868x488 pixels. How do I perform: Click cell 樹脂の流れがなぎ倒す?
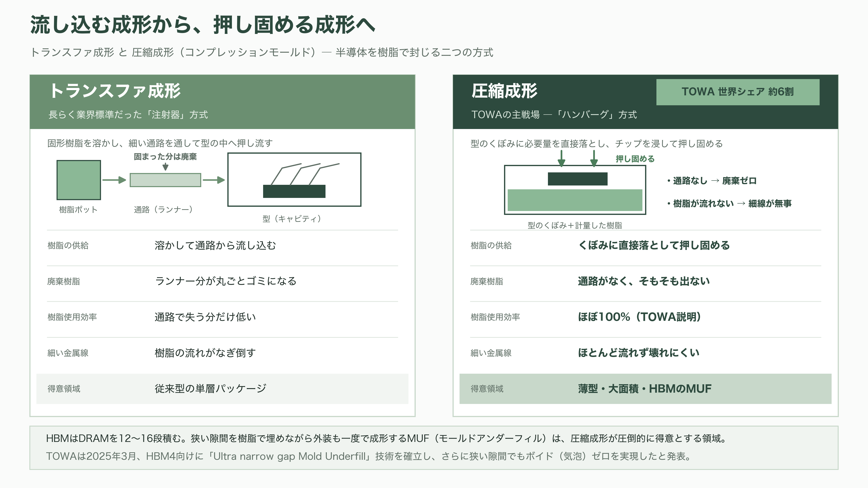pos(205,353)
